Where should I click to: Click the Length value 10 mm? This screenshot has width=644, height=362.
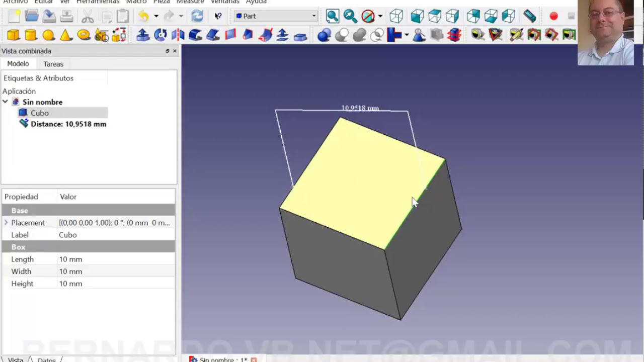click(116, 259)
